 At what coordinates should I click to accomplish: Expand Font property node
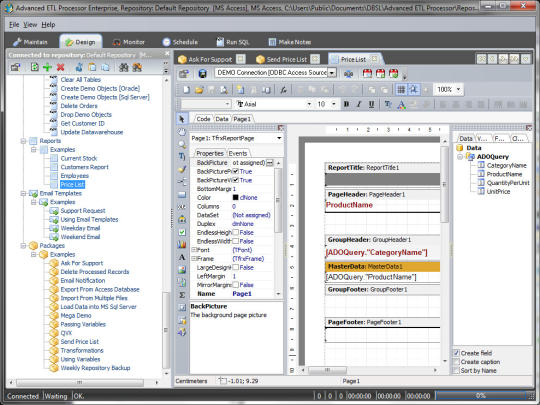pyautogui.click(x=194, y=250)
